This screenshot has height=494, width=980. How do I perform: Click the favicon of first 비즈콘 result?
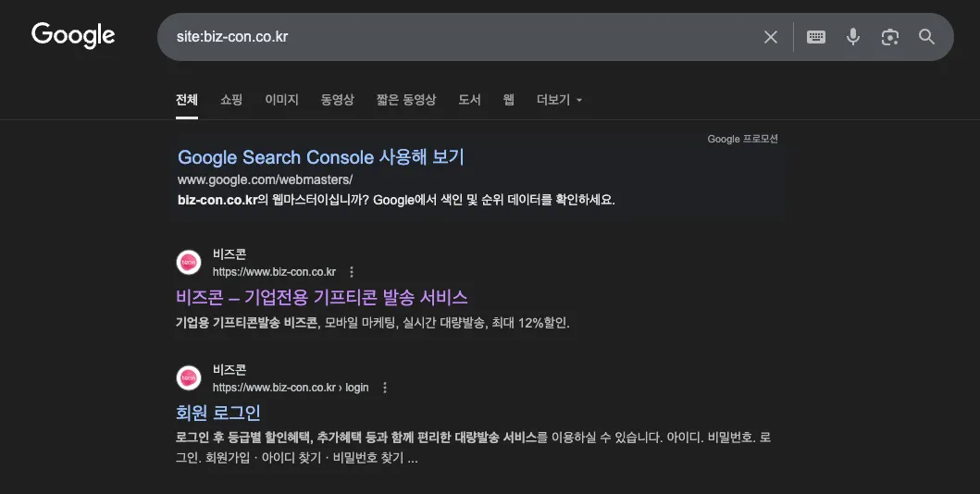(189, 263)
